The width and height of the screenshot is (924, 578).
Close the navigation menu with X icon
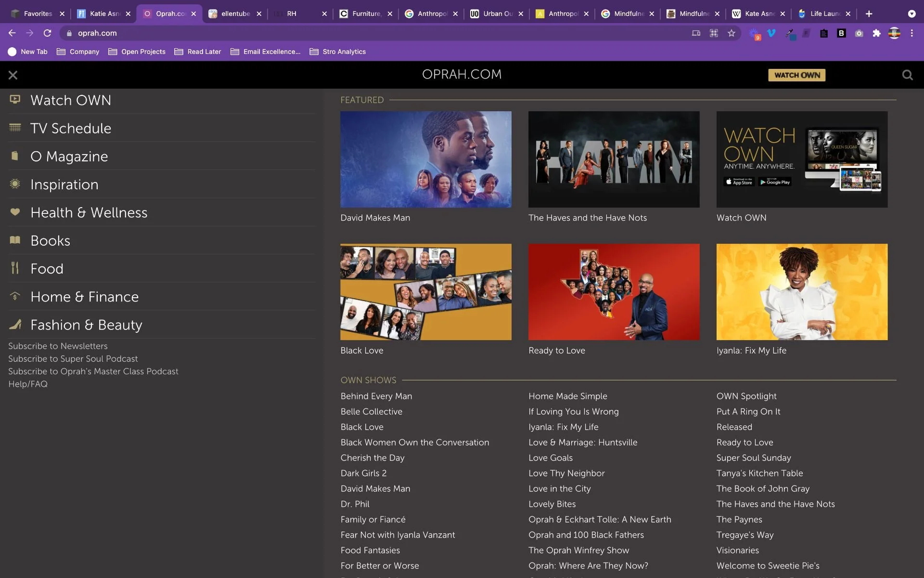pyautogui.click(x=13, y=75)
